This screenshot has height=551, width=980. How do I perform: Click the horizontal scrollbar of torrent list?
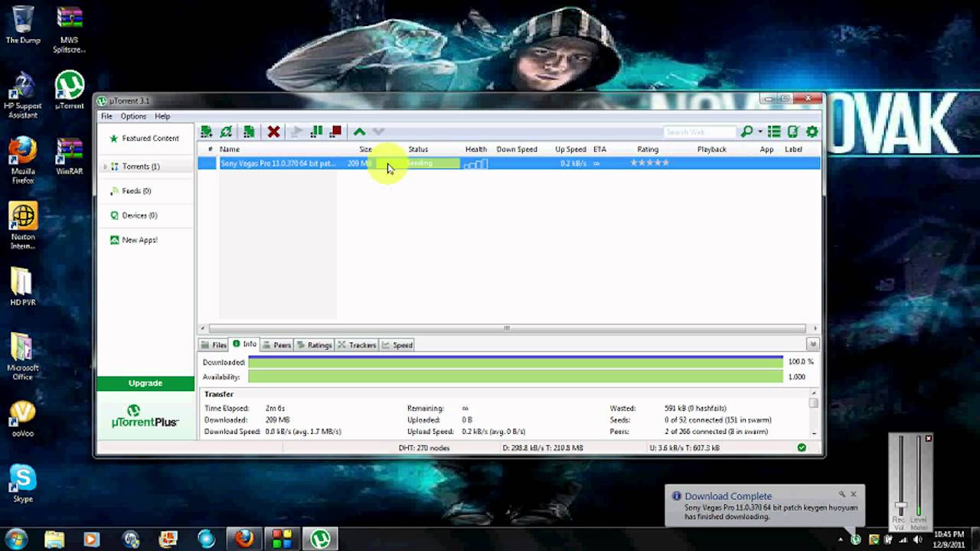pos(506,328)
